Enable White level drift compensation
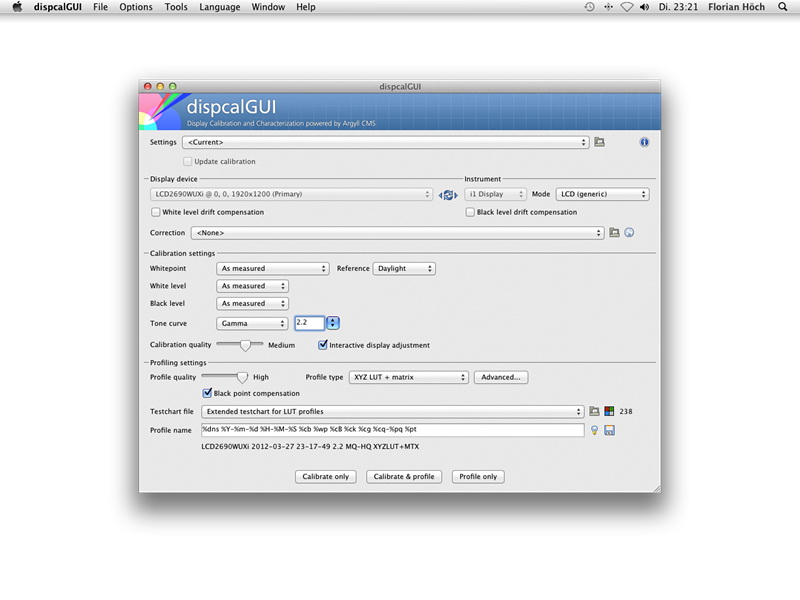 pos(156,212)
